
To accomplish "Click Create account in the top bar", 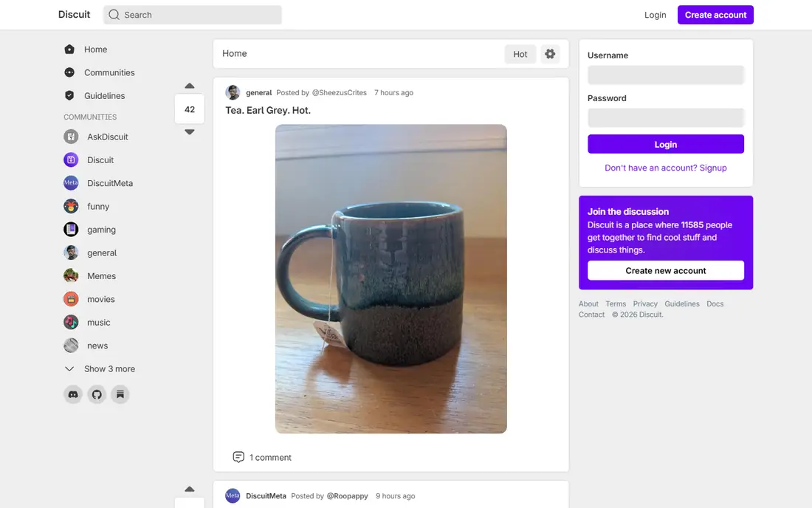I will [x=715, y=15].
